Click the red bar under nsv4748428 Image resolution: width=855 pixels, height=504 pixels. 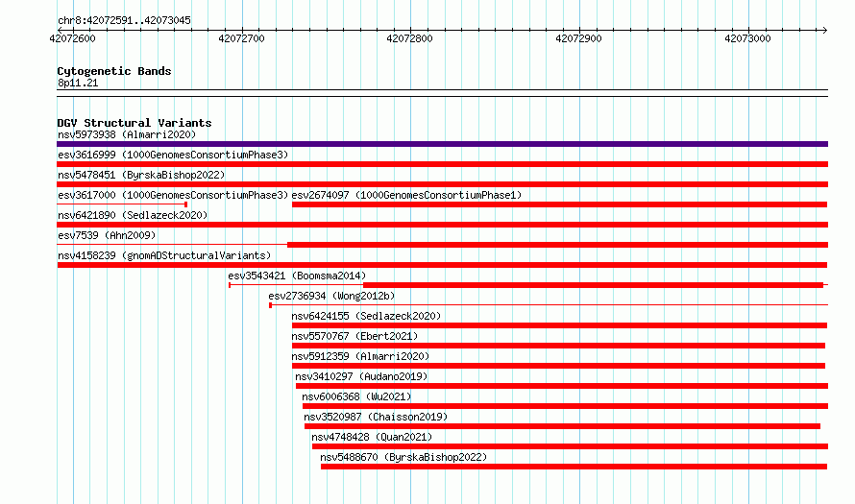pyautogui.click(x=571, y=446)
